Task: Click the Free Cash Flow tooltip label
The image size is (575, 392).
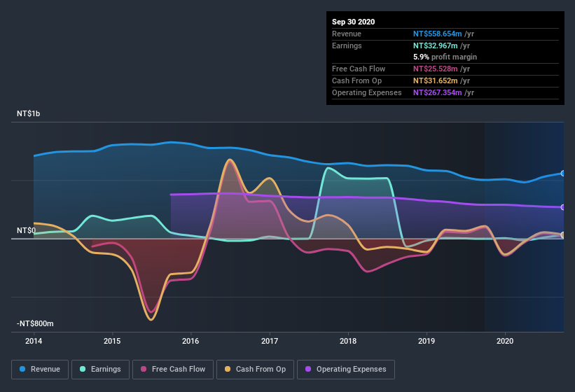Action: [359, 69]
